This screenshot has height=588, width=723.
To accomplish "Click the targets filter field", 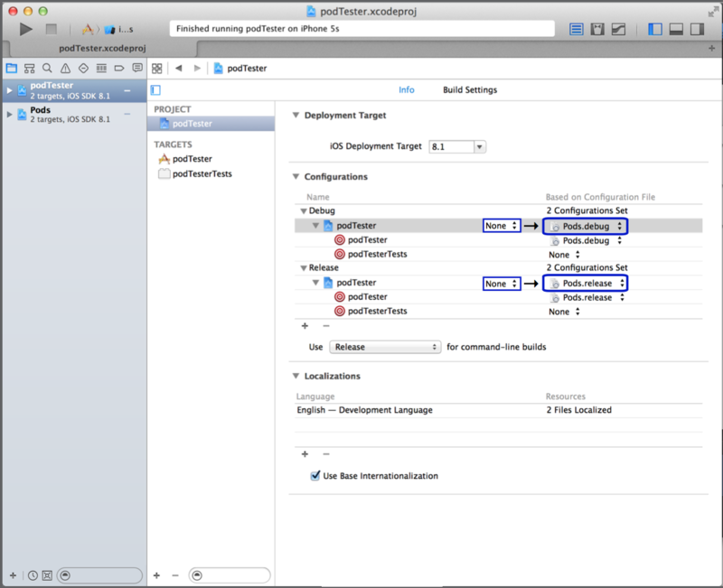I will [230, 575].
